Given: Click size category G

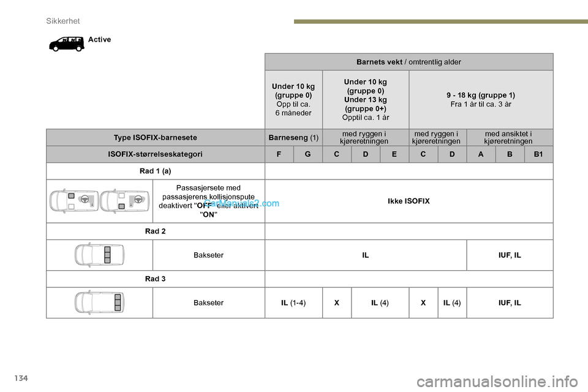Looking at the screenshot, I should point(308,154).
